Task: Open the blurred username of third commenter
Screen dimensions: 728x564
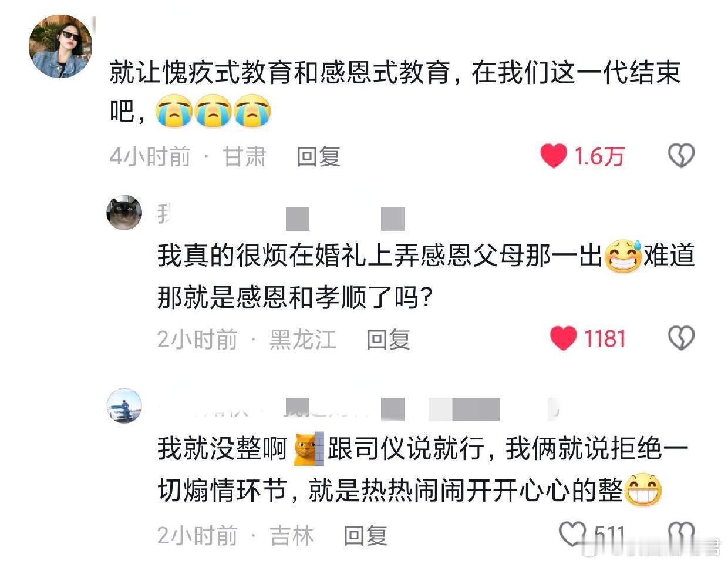Action: pos(358,408)
